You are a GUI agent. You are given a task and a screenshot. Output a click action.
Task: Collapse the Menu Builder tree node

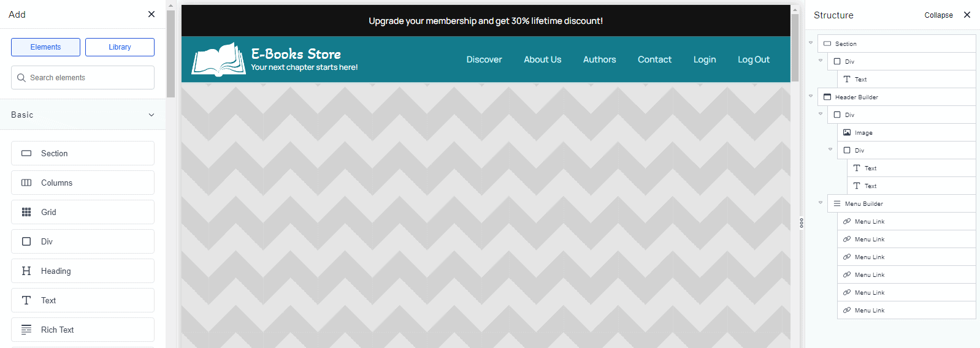(x=821, y=203)
